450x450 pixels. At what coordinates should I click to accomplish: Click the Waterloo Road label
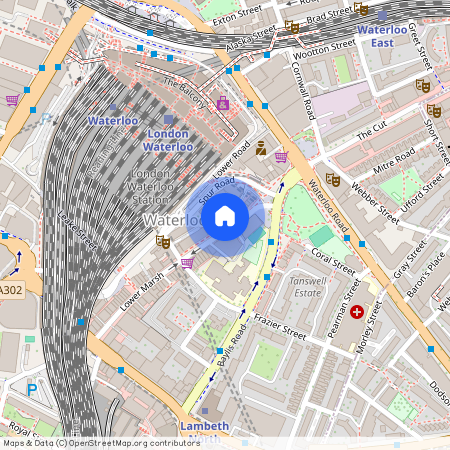tap(328, 206)
